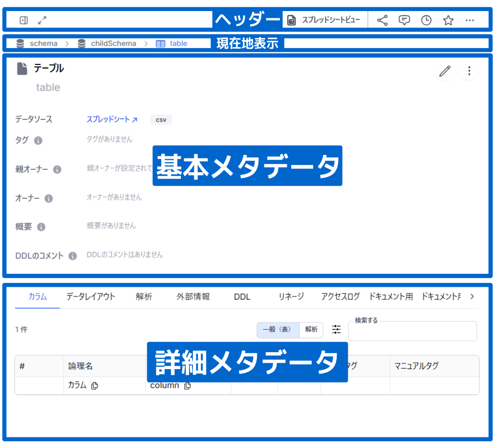The image size is (495, 448).
Task: Show info for タグ
Action: [38, 140]
